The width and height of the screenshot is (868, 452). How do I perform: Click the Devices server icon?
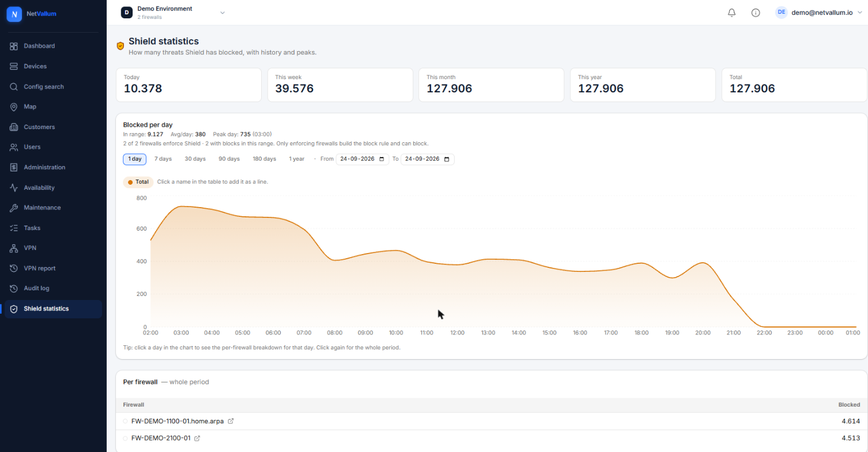14,67
